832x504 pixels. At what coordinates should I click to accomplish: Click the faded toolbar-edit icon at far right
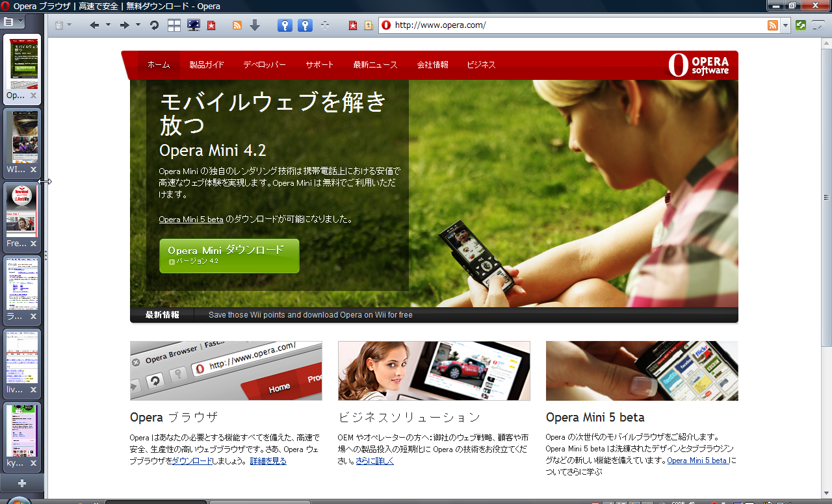(819, 25)
